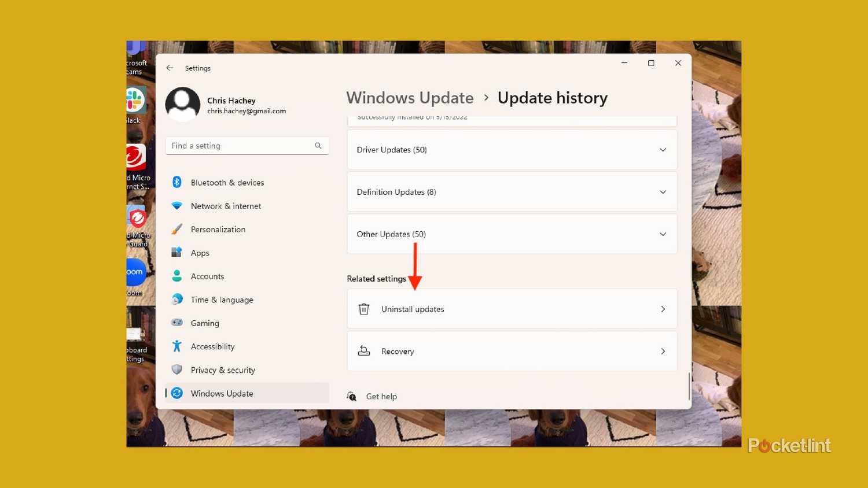This screenshot has height=488, width=868.
Task: Select the Privacy & security shield icon
Action: [x=177, y=369]
